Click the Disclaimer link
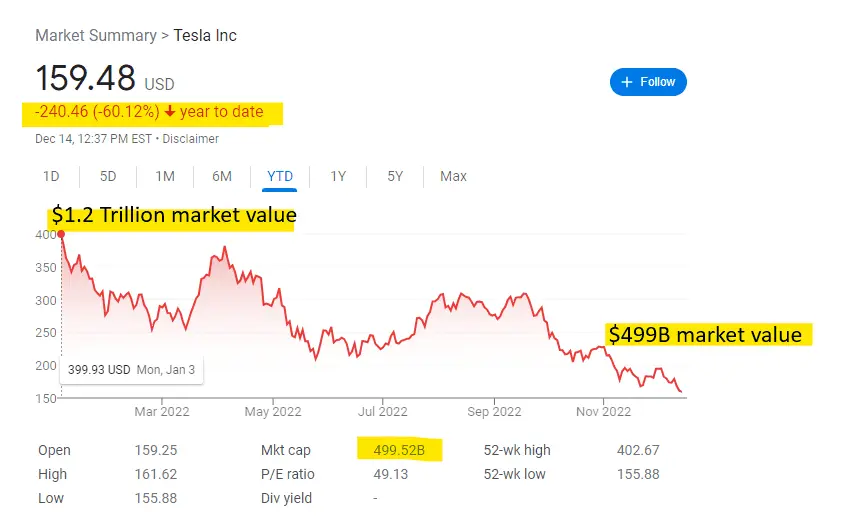The image size is (862, 520). (191, 139)
